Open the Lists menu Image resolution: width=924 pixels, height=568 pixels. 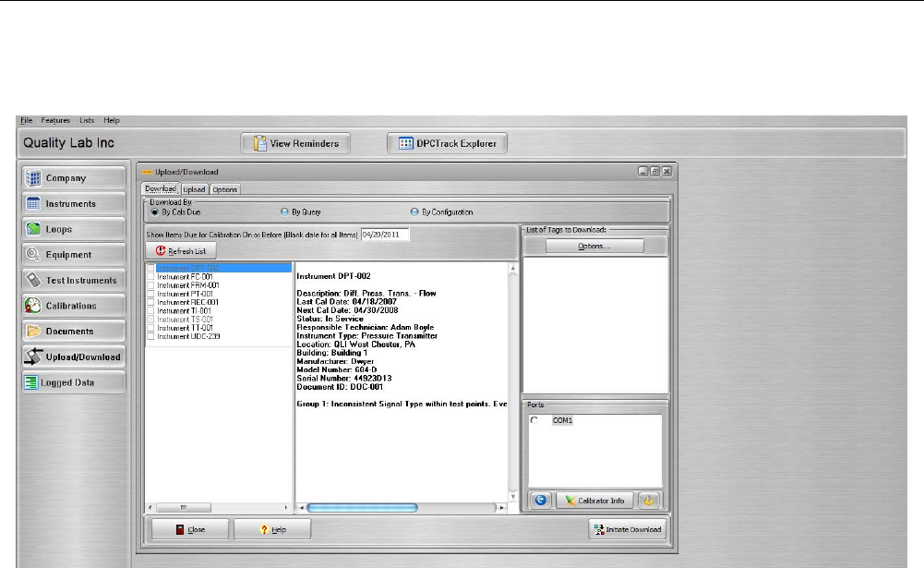pyautogui.click(x=87, y=120)
